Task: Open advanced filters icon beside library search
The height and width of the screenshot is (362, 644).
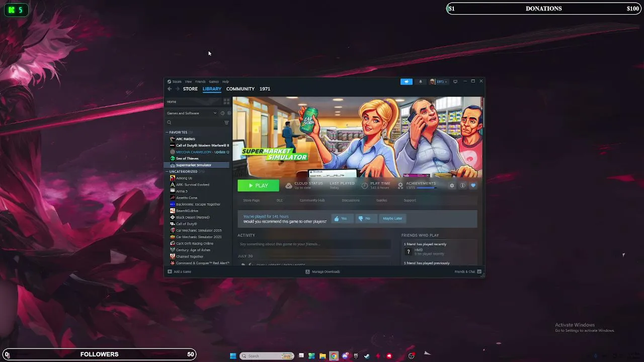Action: (x=226, y=123)
